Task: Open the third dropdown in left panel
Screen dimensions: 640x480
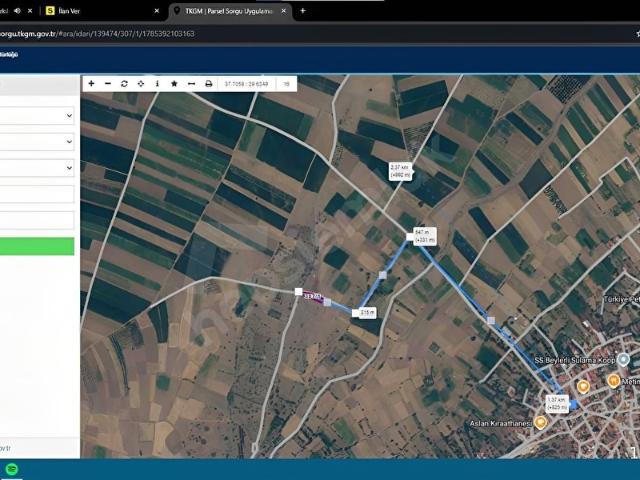Action: 37,168
